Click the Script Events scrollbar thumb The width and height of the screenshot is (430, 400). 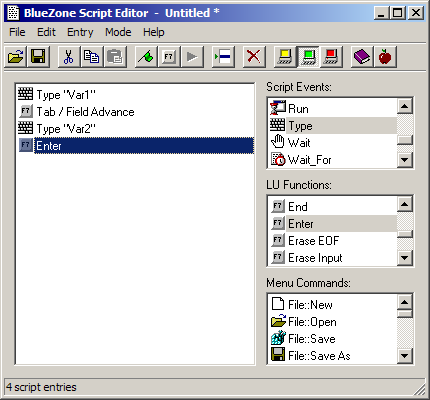(405, 139)
